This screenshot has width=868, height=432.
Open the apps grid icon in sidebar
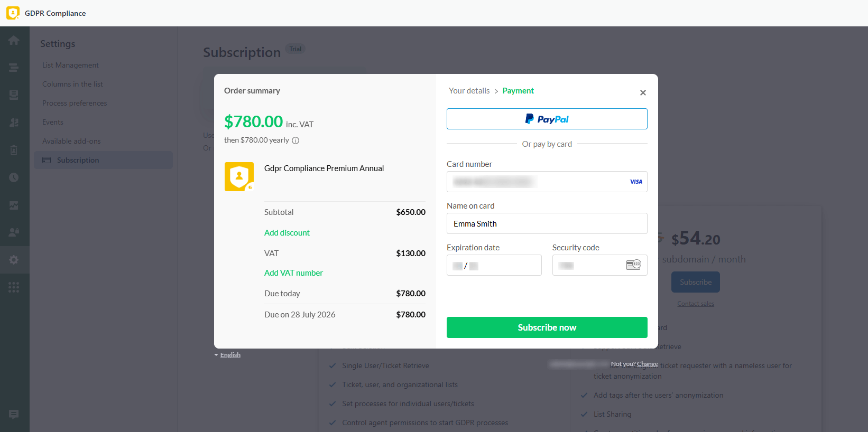tap(14, 287)
